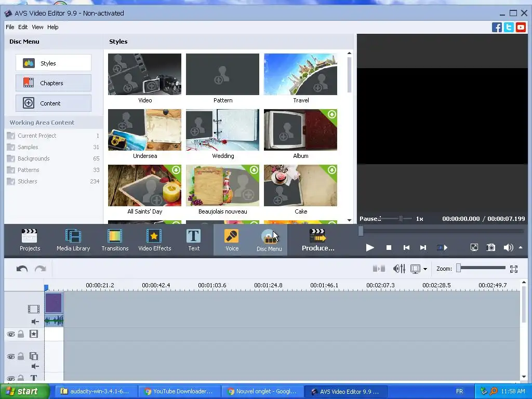532x399 pixels.
Task: Select the Chapters button
Action: tap(54, 83)
